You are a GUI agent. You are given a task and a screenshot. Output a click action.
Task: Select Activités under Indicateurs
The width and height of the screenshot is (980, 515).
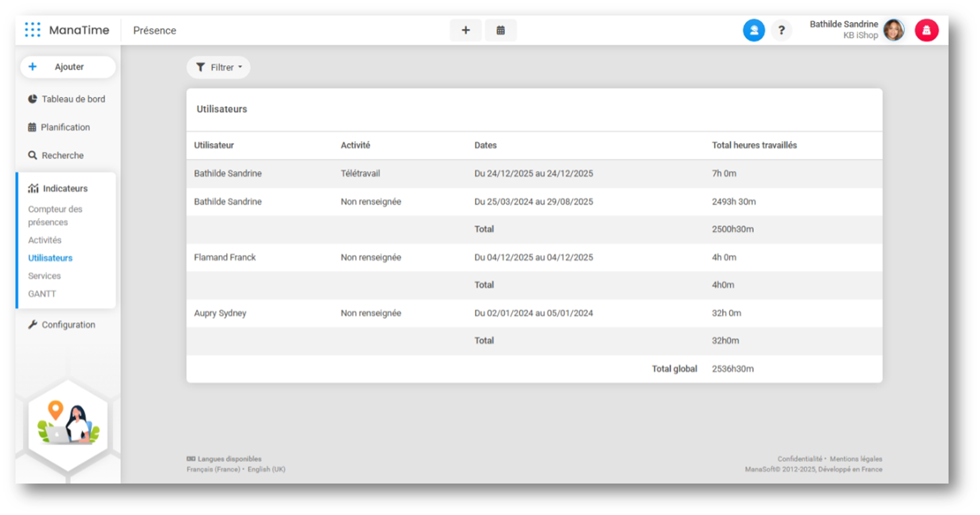(x=45, y=240)
